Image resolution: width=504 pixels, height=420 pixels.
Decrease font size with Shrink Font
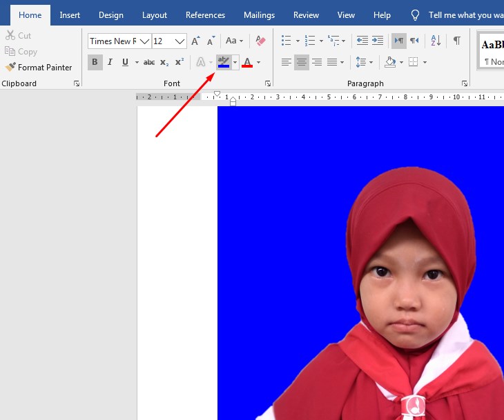[211, 41]
